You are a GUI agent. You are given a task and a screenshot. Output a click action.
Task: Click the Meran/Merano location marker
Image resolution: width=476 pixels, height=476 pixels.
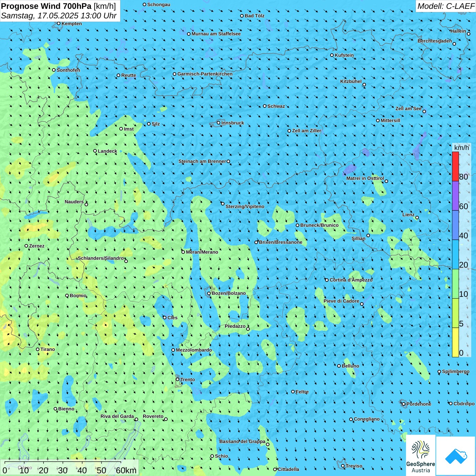coord(183,252)
